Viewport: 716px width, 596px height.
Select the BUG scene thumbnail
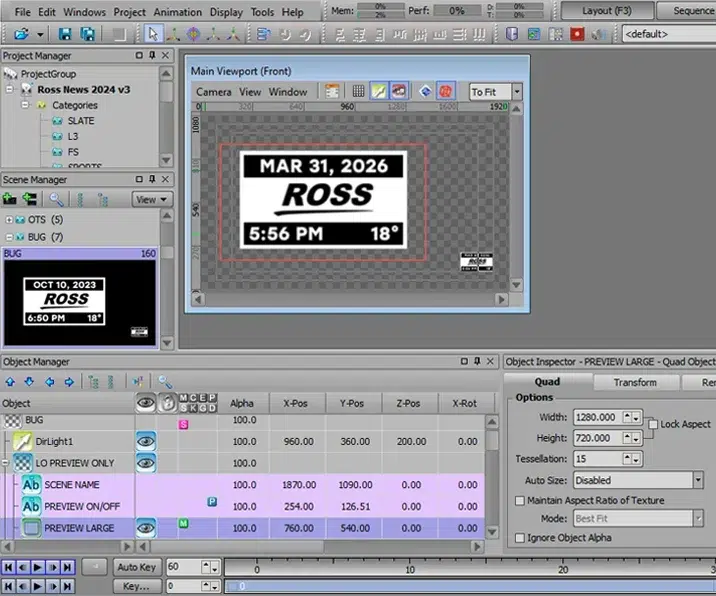(x=80, y=298)
